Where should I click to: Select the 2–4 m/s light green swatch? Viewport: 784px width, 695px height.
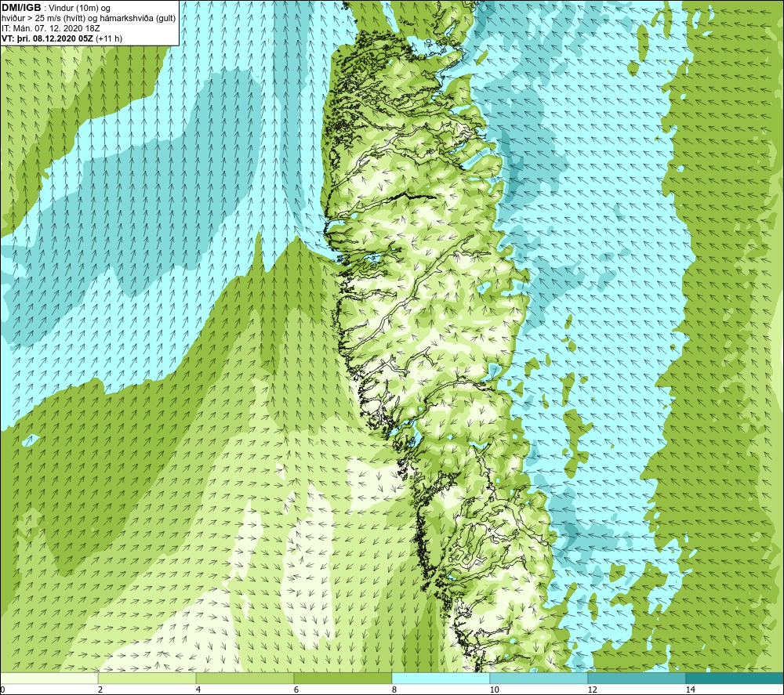(x=147, y=678)
